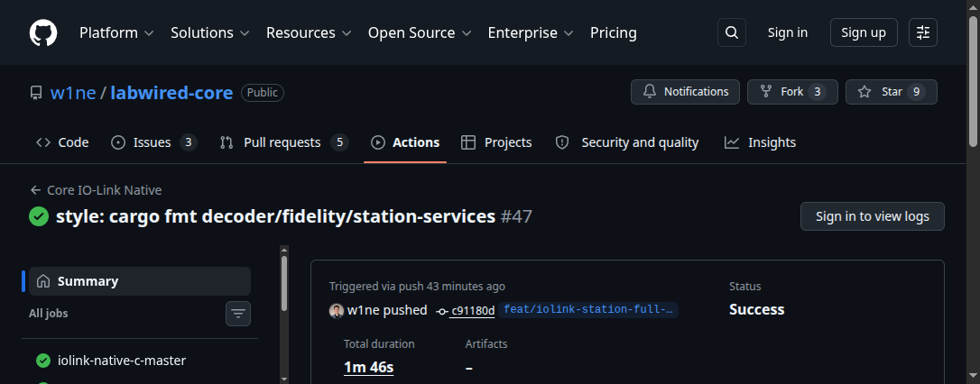Expand the Solutions menu
This screenshot has width=980, height=384.
pyautogui.click(x=210, y=32)
